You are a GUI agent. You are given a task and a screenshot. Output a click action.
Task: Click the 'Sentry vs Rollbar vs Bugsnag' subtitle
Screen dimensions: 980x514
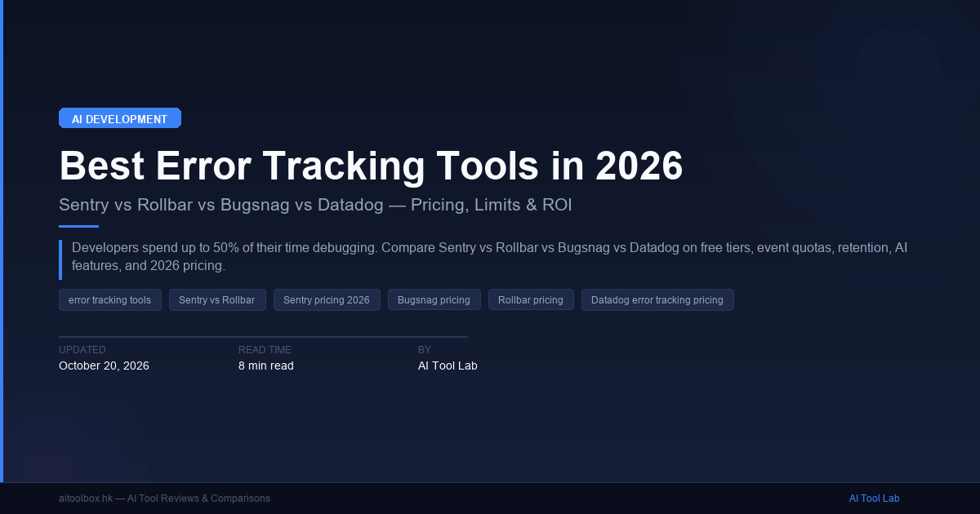(315, 205)
